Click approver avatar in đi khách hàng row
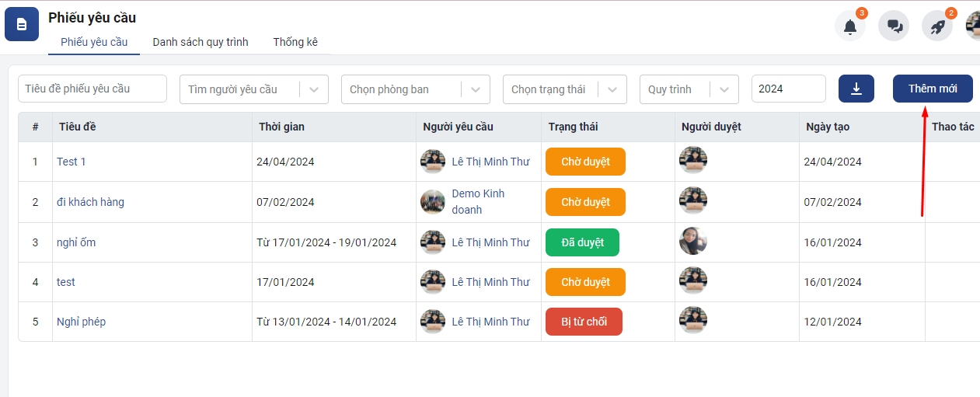The width and height of the screenshot is (980, 397). 693,200
